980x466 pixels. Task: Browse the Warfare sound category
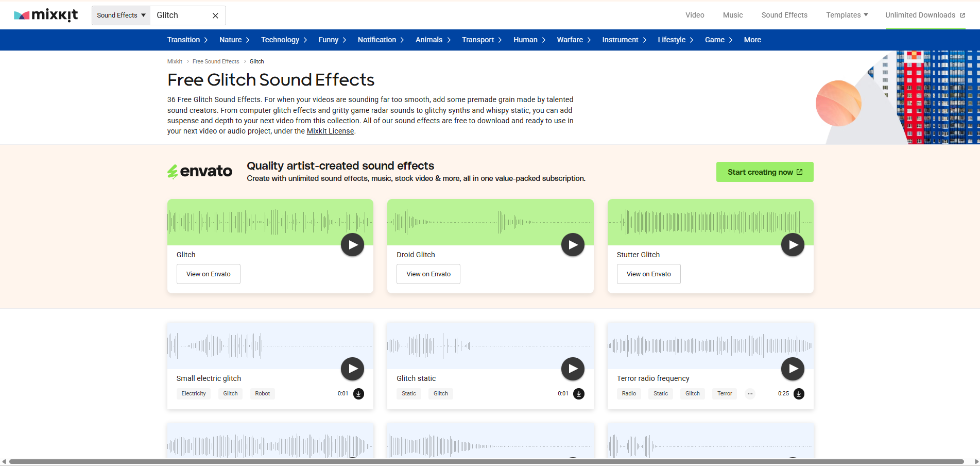[569, 40]
